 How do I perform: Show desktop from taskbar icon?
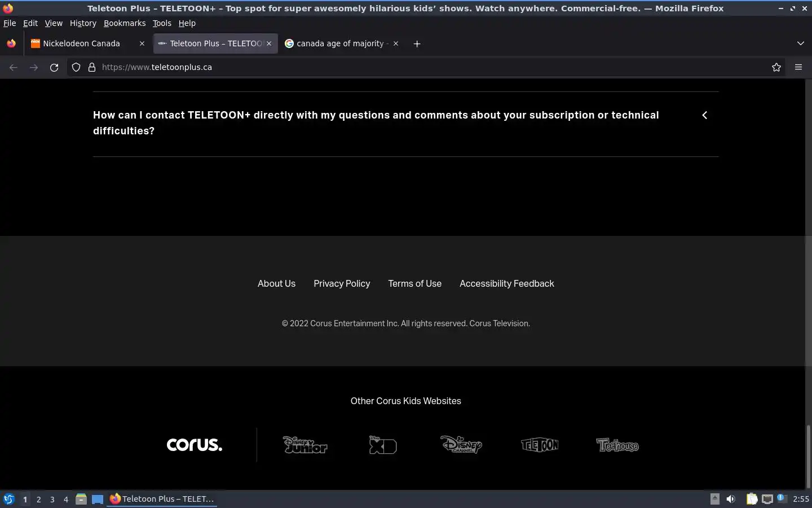[98, 499]
